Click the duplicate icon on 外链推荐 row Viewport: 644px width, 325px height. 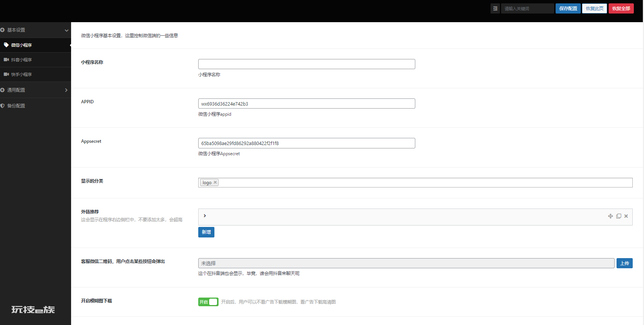618,216
